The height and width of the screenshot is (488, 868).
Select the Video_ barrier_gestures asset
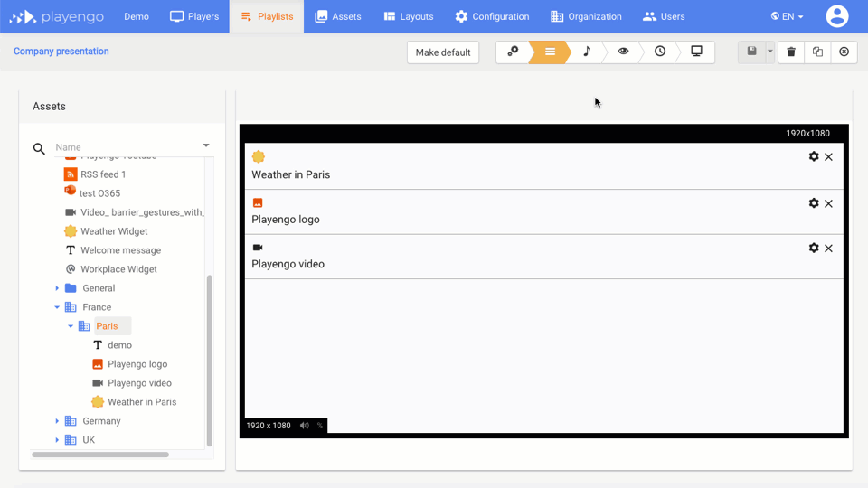(134, 212)
